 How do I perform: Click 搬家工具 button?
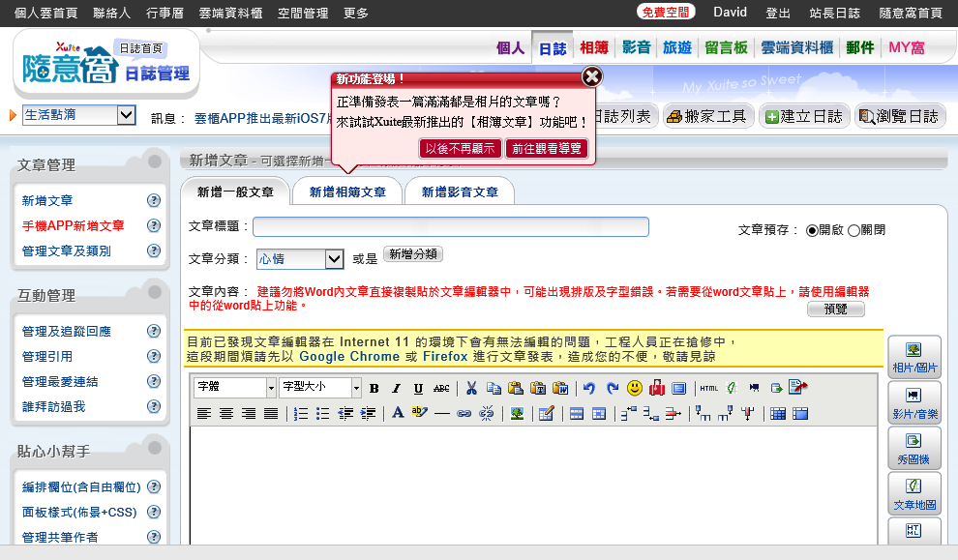(x=707, y=116)
